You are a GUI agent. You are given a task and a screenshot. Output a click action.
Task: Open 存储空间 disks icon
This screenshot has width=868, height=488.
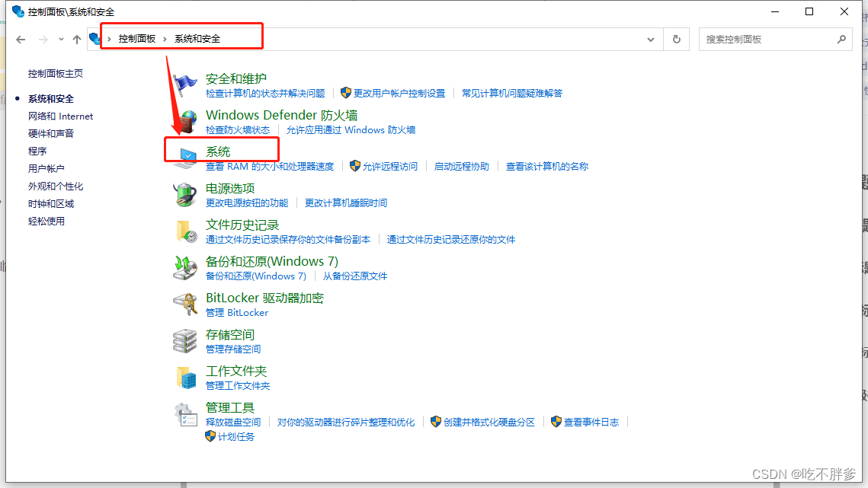185,340
